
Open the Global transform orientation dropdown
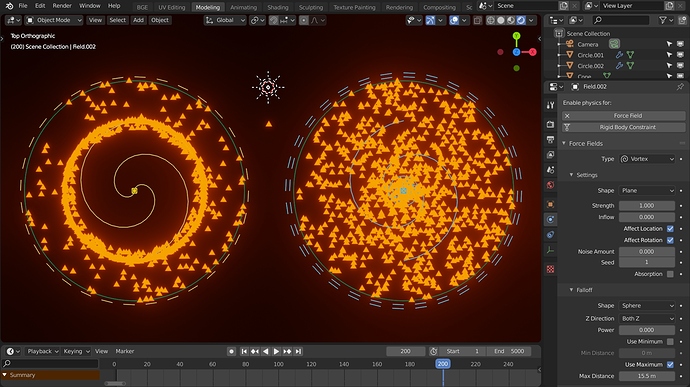225,20
